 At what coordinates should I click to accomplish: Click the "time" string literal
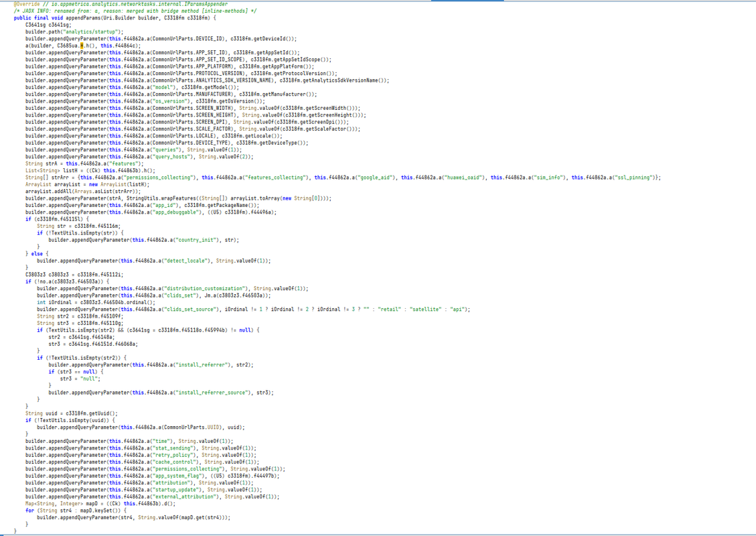point(161,441)
